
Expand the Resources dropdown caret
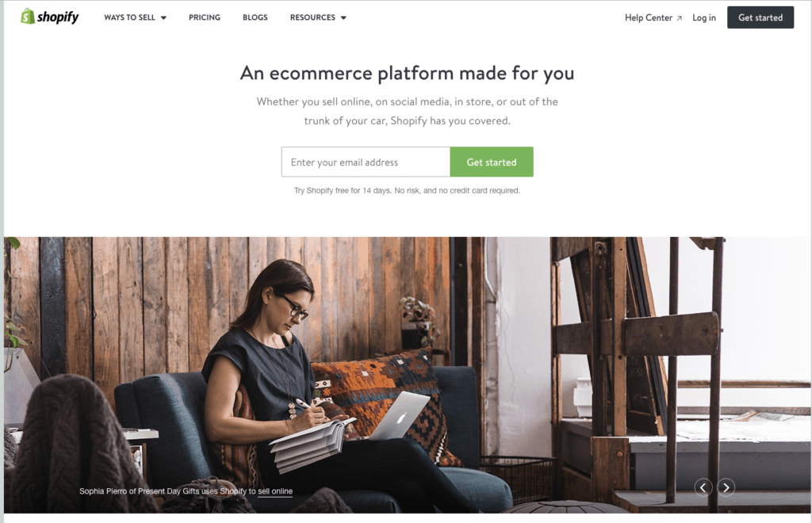tap(343, 17)
